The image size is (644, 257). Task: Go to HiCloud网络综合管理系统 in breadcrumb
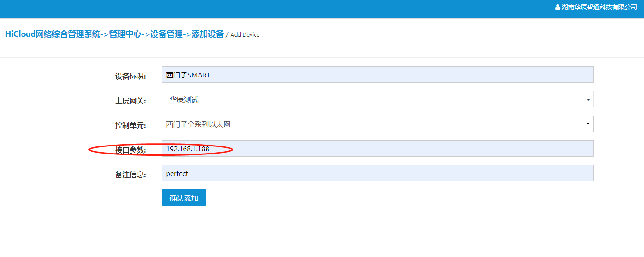click(x=53, y=34)
